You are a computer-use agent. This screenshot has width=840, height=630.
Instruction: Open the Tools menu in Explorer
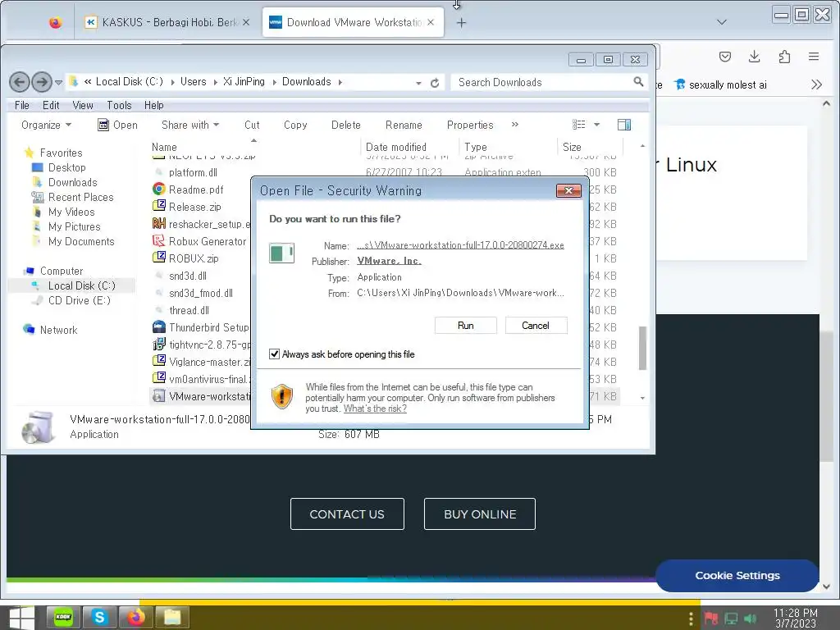coord(119,106)
